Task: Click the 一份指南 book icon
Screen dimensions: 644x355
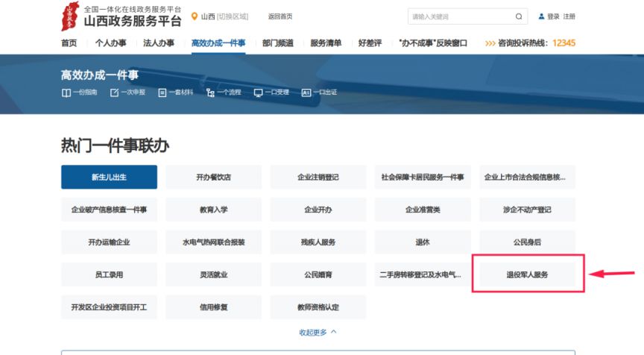Action: [66, 92]
